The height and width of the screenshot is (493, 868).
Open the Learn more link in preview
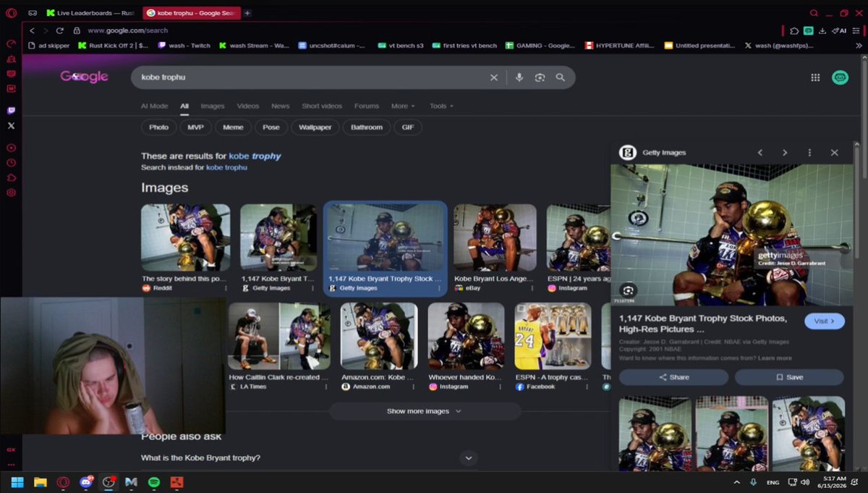775,358
